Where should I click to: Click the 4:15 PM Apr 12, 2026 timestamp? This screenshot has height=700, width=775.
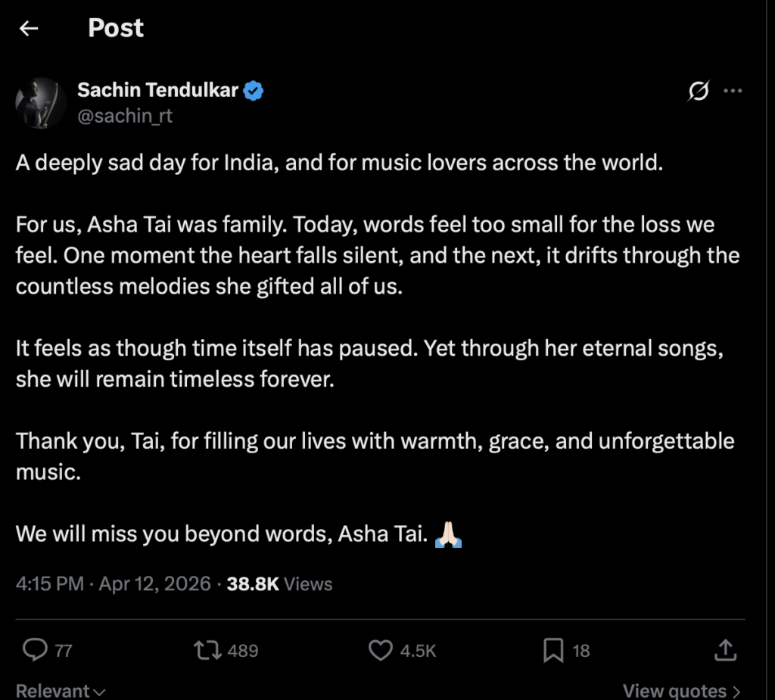[x=114, y=583]
